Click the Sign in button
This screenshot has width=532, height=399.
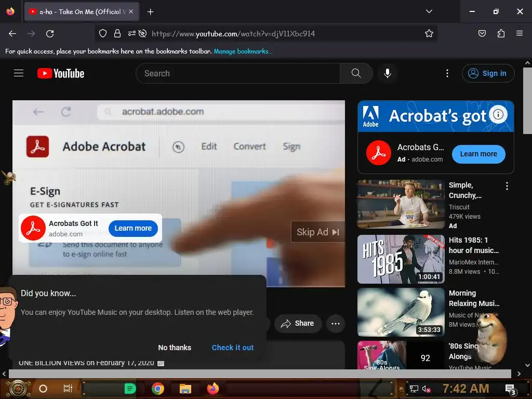click(488, 73)
